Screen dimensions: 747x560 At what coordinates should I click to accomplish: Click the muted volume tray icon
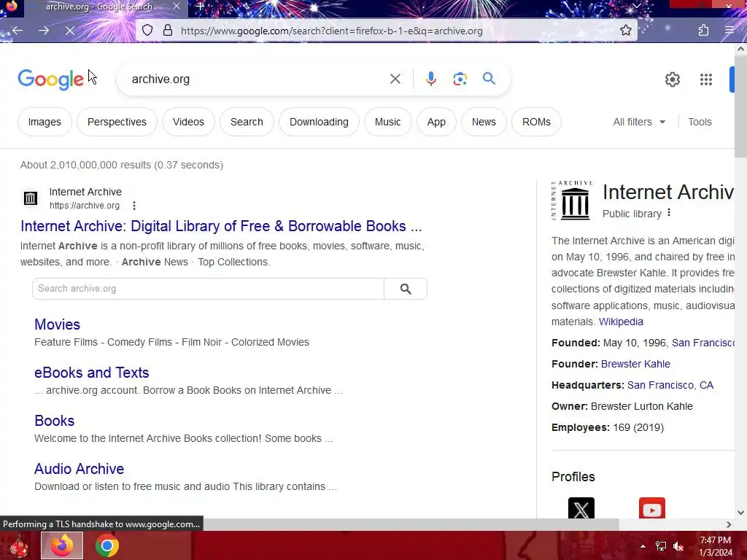click(678, 546)
